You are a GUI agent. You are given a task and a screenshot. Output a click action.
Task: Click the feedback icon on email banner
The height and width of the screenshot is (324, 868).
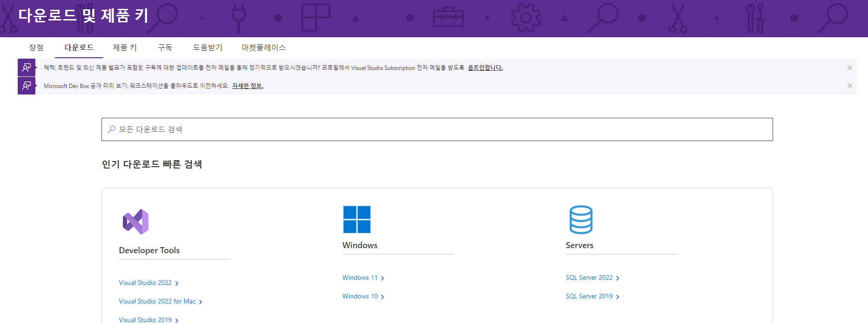(27, 67)
